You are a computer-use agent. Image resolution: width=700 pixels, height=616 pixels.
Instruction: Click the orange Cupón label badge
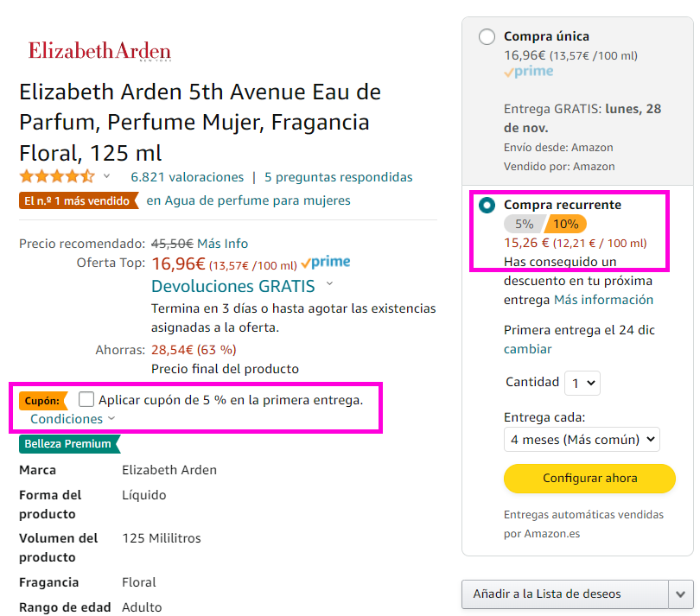(43, 400)
